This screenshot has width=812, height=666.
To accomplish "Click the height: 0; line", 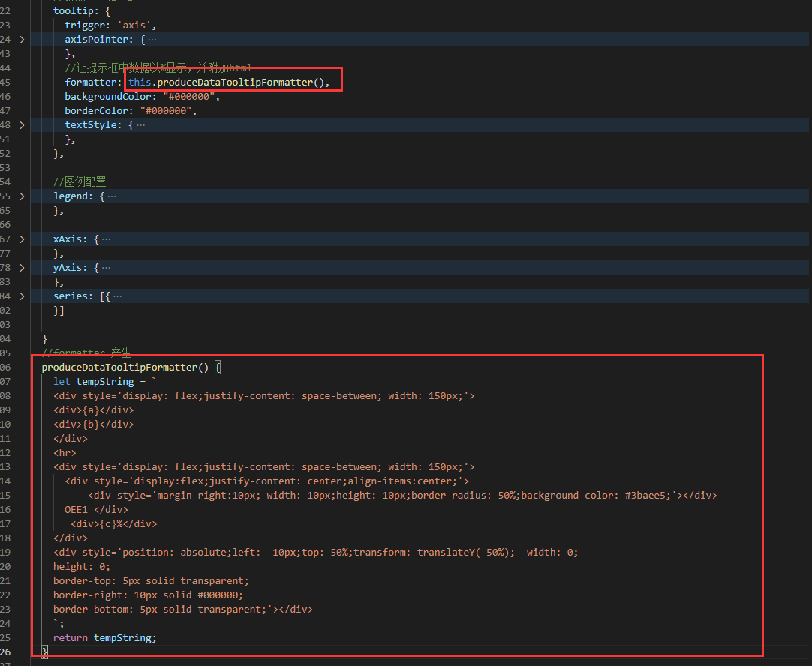I will click(x=82, y=567).
